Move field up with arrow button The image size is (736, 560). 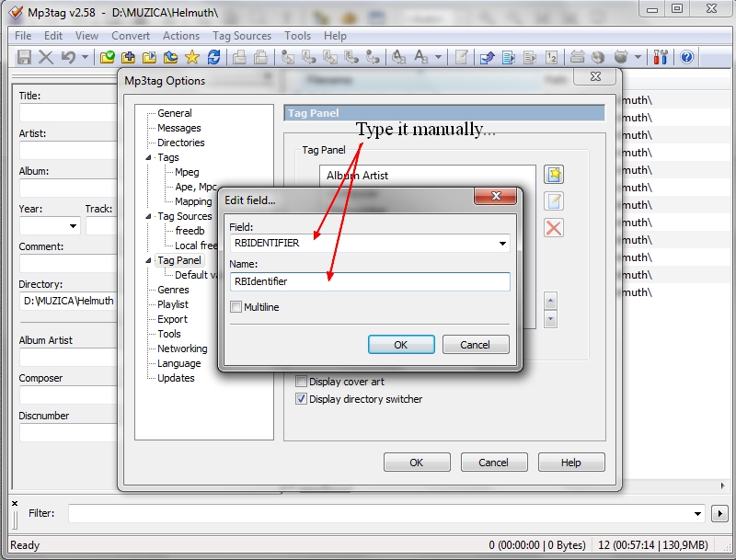(550, 301)
